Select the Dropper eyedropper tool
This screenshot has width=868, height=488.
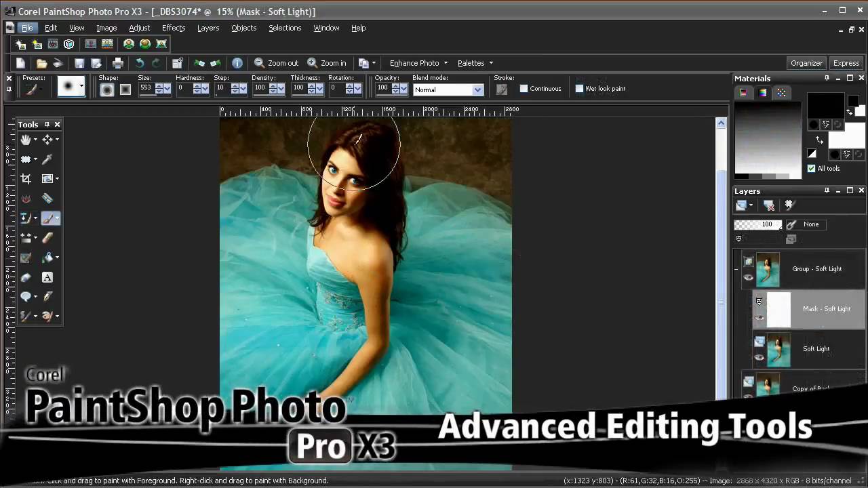[47, 159]
